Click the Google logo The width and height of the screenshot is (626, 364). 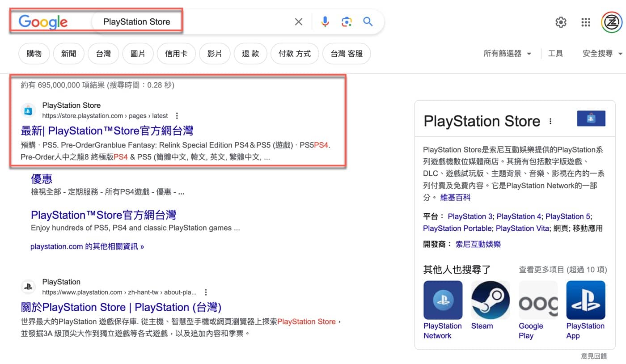[x=43, y=21]
